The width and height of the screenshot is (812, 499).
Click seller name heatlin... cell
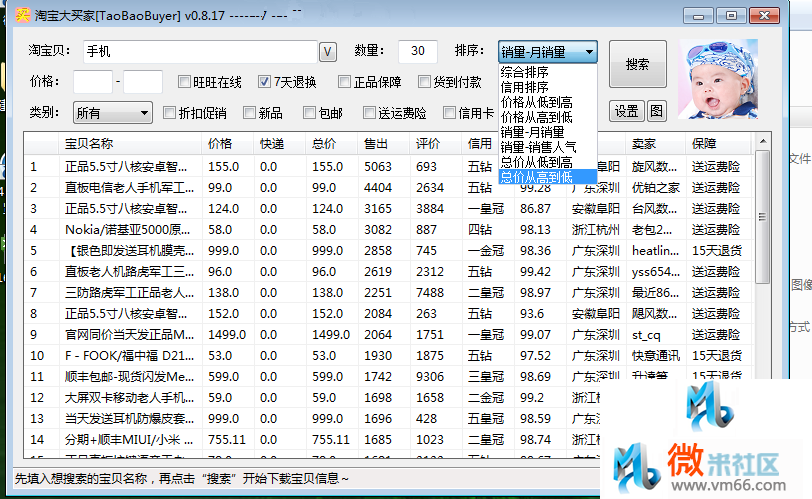[x=655, y=251]
